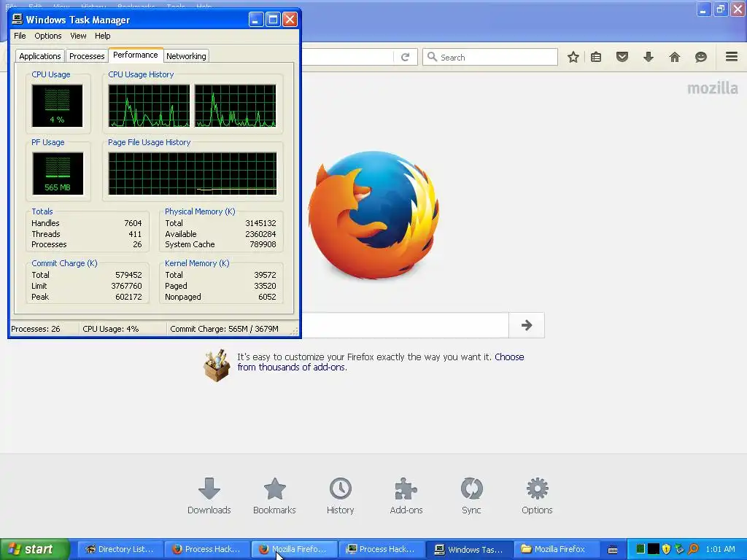Viewport: 747px width, 560px height.
Task: Click the Commit Charge Limit value 3767760
Action: pos(126,286)
